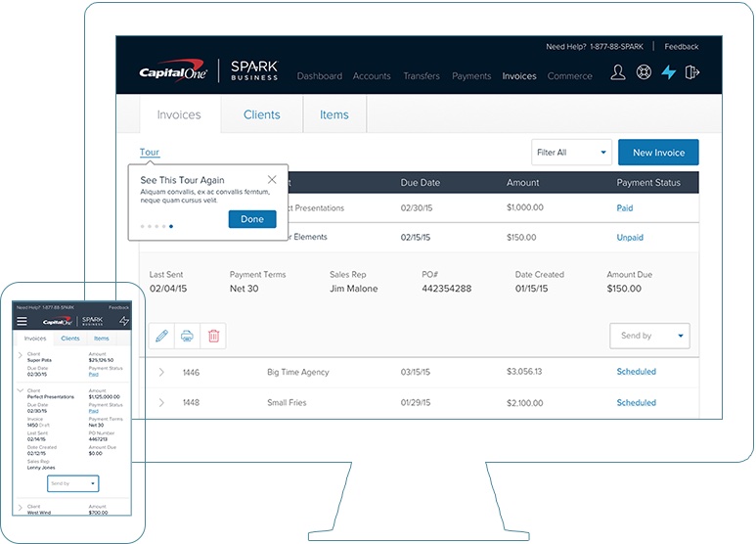
Task: Expand the West Wind entry on mobile
Action: pyautogui.click(x=20, y=508)
